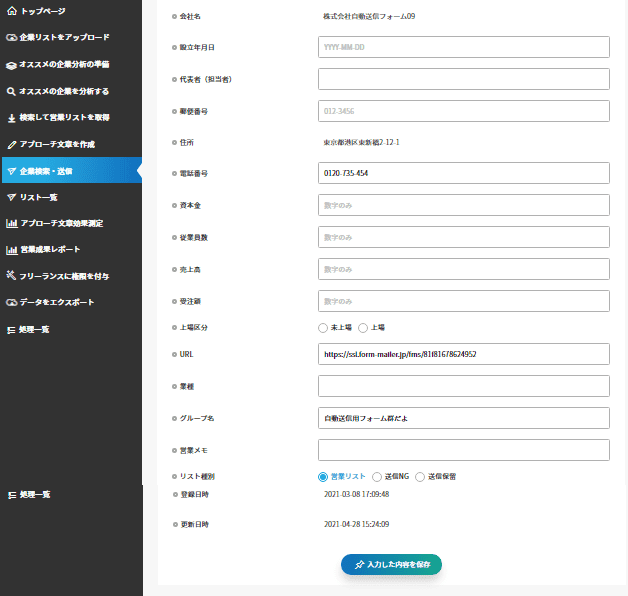Select the 未上場 radio button
628x596 pixels.
click(323, 328)
